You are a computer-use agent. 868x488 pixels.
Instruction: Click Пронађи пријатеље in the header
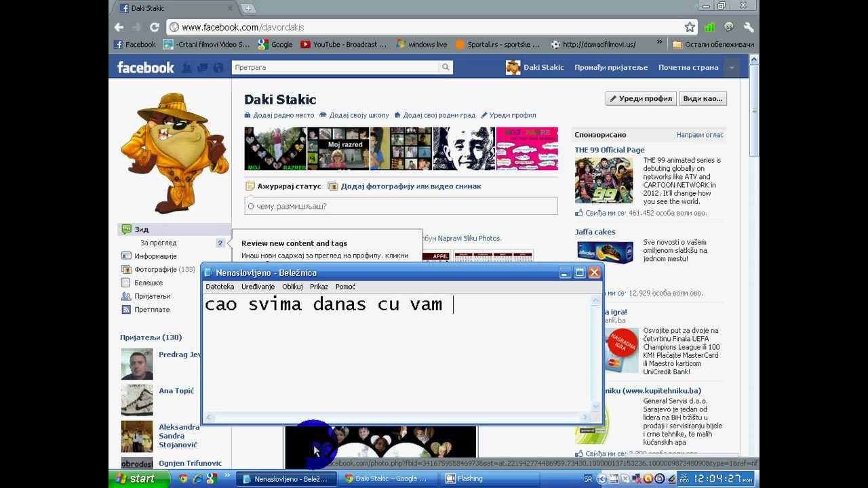(x=611, y=67)
